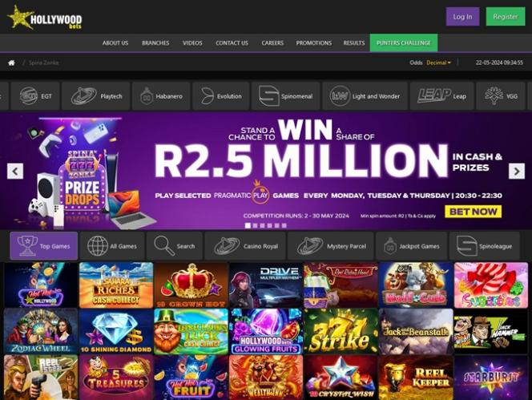Select the second banner carousel dot

tap(255, 225)
